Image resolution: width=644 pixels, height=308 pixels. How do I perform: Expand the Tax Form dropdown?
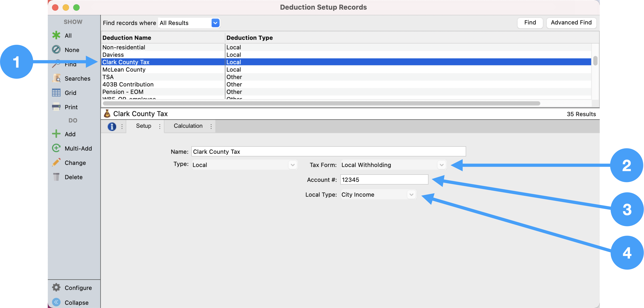[x=441, y=165]
